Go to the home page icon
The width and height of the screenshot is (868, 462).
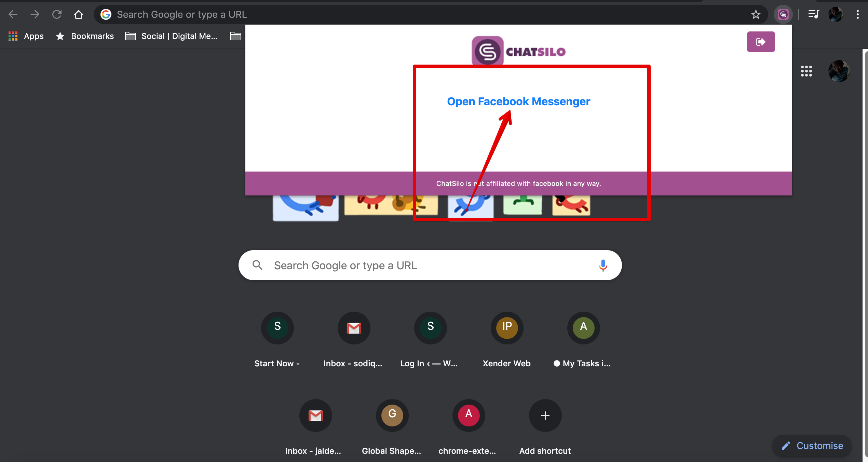[x=79, y=14]
